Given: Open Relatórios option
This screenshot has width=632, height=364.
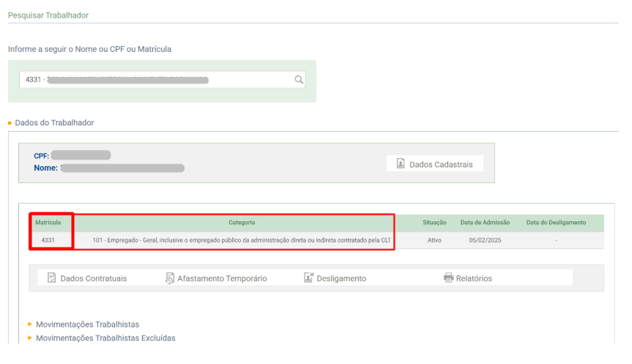Looking at the screenshot, I should [x=468, y=278].
